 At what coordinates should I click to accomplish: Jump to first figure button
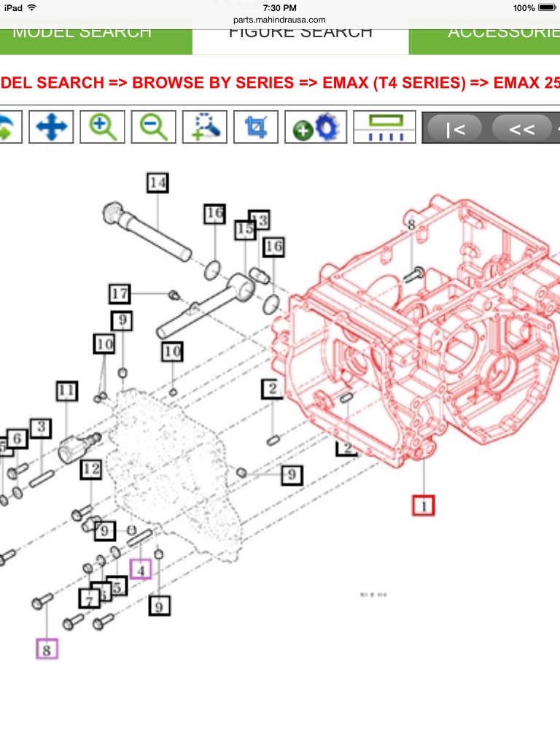(455, 130)
